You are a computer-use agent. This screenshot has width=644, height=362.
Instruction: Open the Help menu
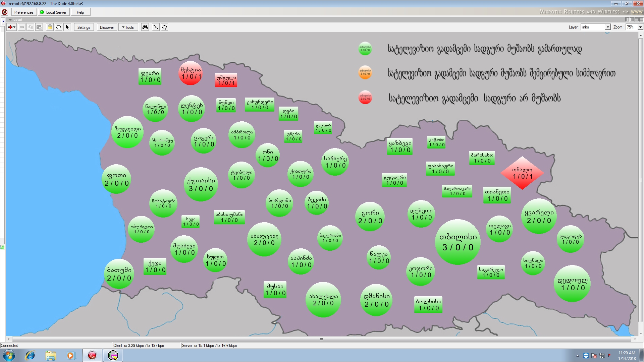point(80,12)
